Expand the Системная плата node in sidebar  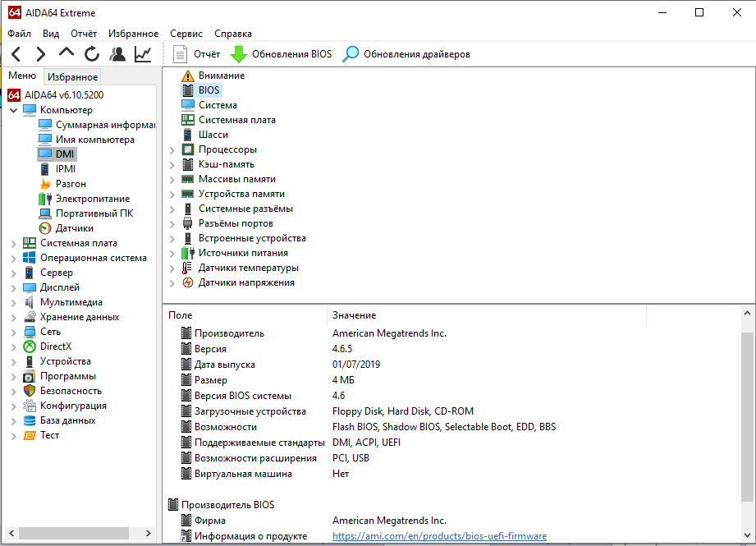coord(13,244)
